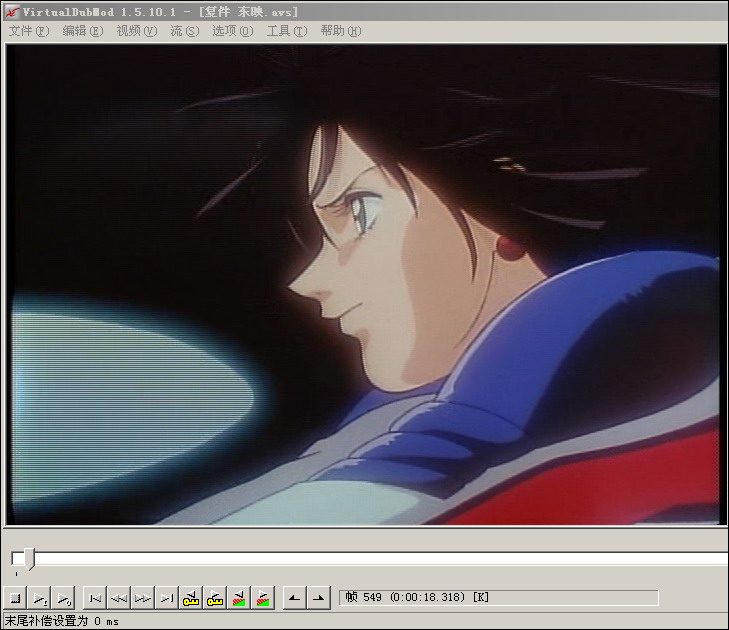
Task: Open the 流(S) streams menu
Action: coord(185,31)
